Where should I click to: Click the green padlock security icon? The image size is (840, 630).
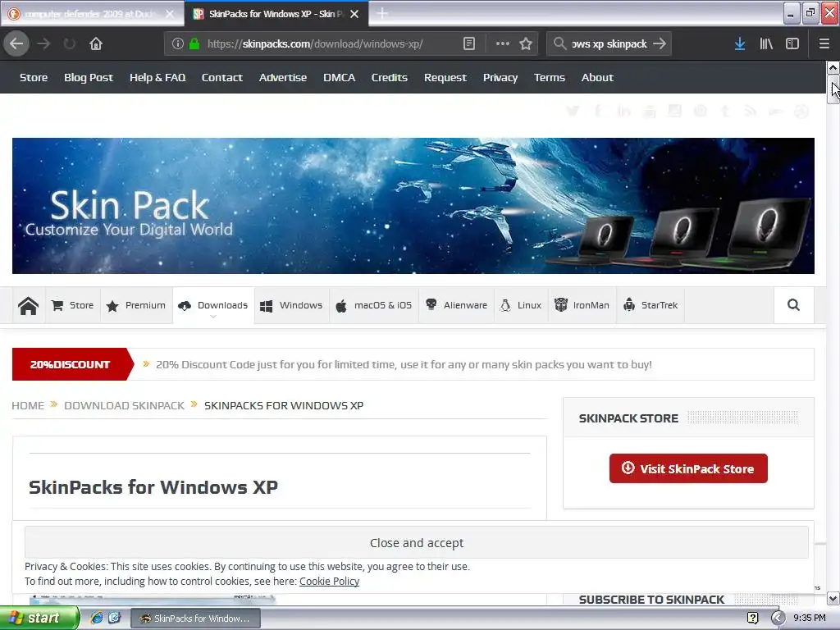click(x=194, y=43)
